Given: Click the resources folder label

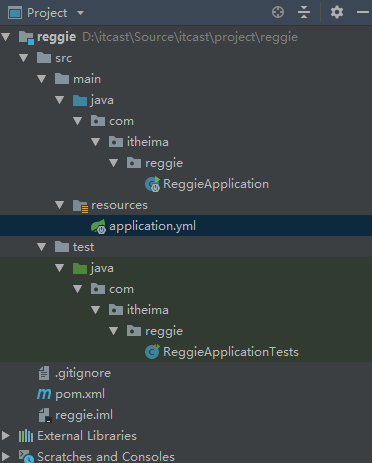Looking at the screenshot, I should 119,205.
